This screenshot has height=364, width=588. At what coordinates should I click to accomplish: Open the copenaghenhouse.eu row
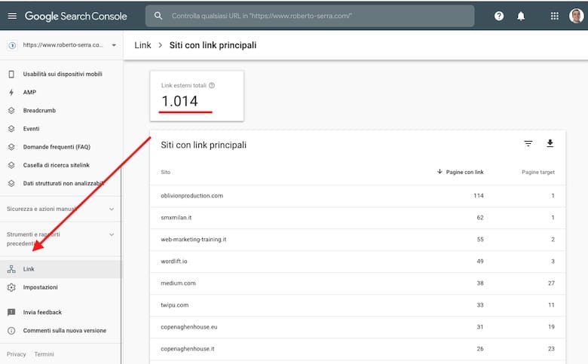tap(358, 327)
